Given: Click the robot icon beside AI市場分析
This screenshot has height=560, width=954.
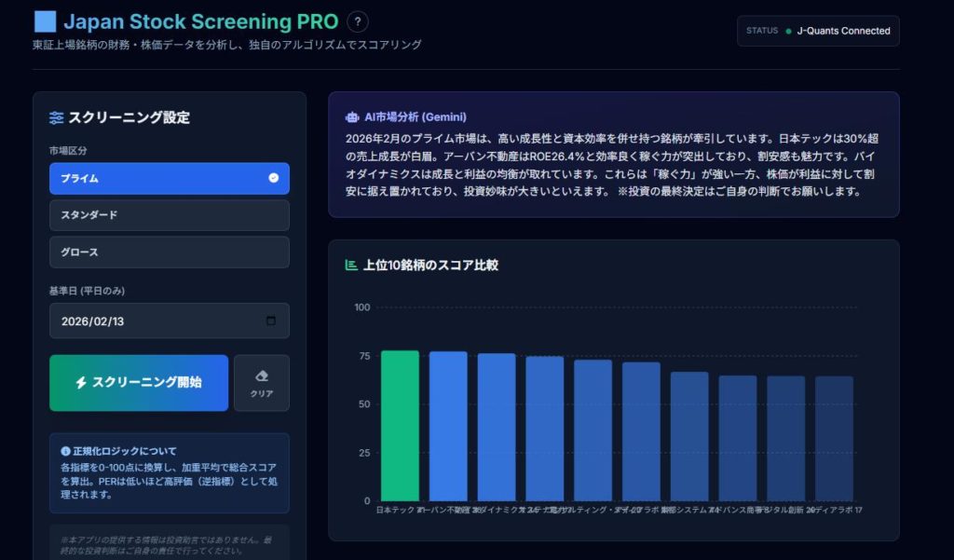Looking at the screenshot, I should click(351, 117).
